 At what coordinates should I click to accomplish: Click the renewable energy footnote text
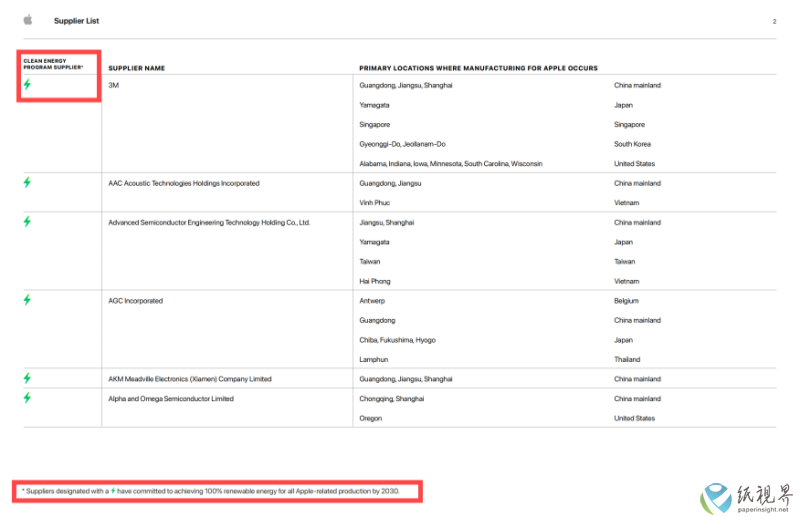pos(210,491)
